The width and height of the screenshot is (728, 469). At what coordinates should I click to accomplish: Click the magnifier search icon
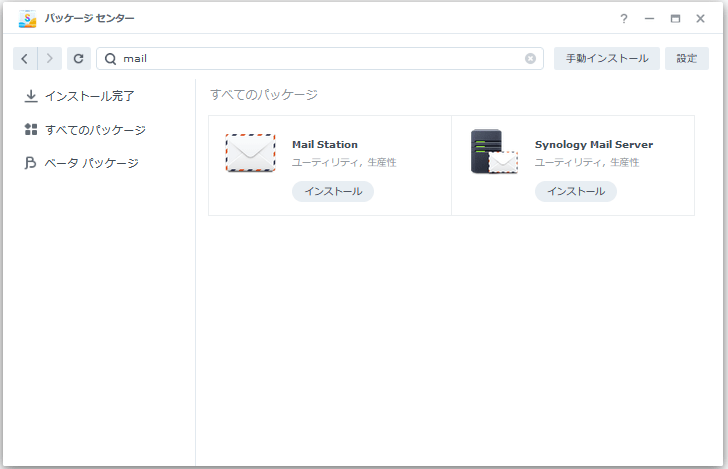tap(110, 59)
